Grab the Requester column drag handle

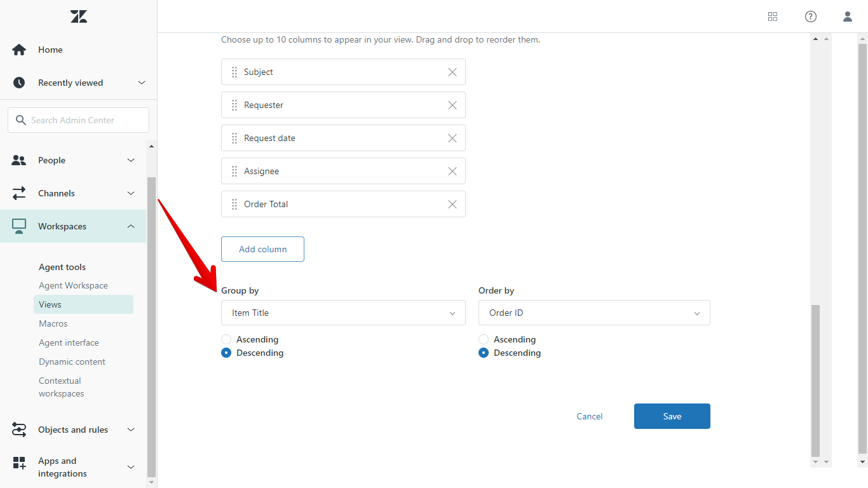click(x=234, y=105)
